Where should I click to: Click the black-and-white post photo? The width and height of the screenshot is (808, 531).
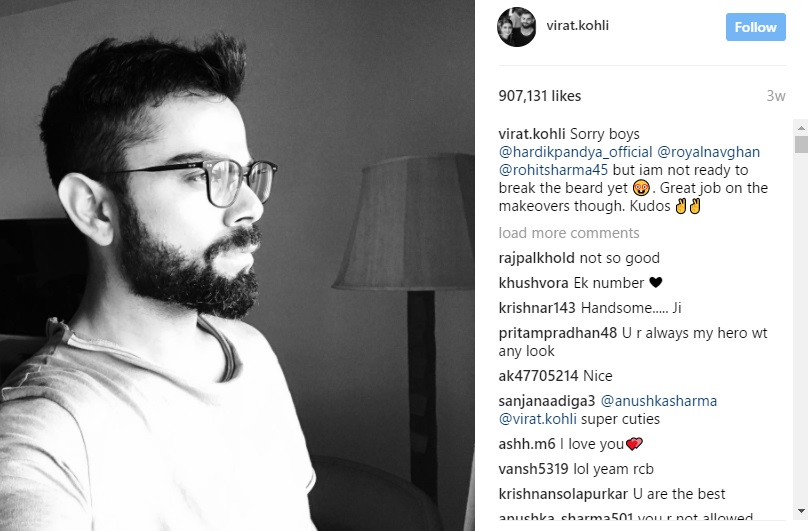tap(237, 266)
